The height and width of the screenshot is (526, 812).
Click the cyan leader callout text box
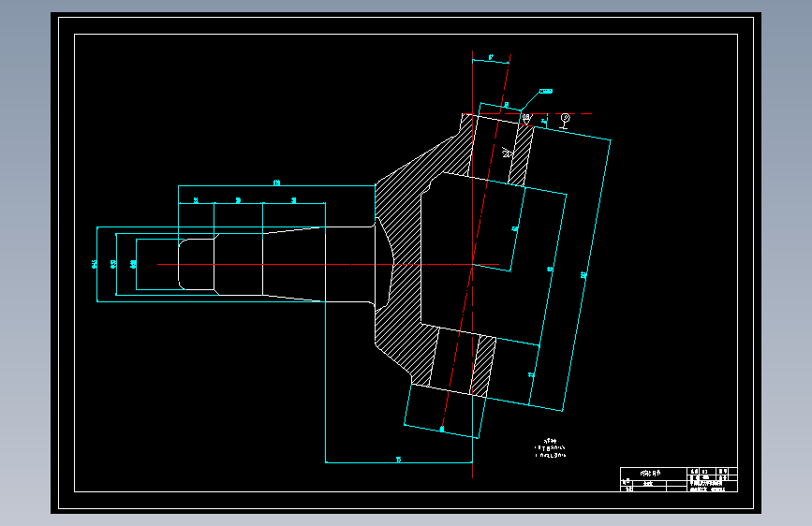[546, 91]
